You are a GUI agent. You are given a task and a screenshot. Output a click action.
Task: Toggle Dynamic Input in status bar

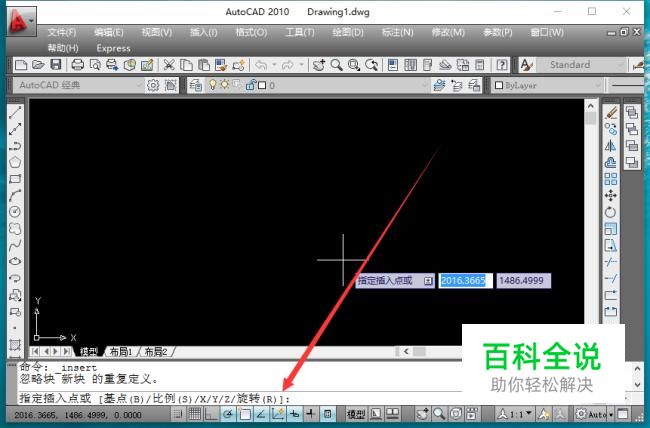tap(294, 413)
